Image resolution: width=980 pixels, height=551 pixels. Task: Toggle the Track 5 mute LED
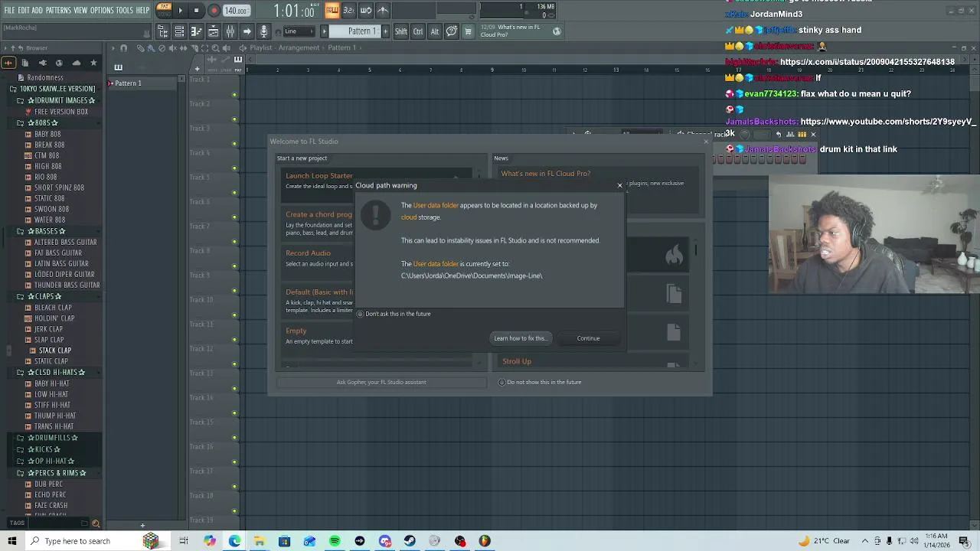(x=235, y=193)
